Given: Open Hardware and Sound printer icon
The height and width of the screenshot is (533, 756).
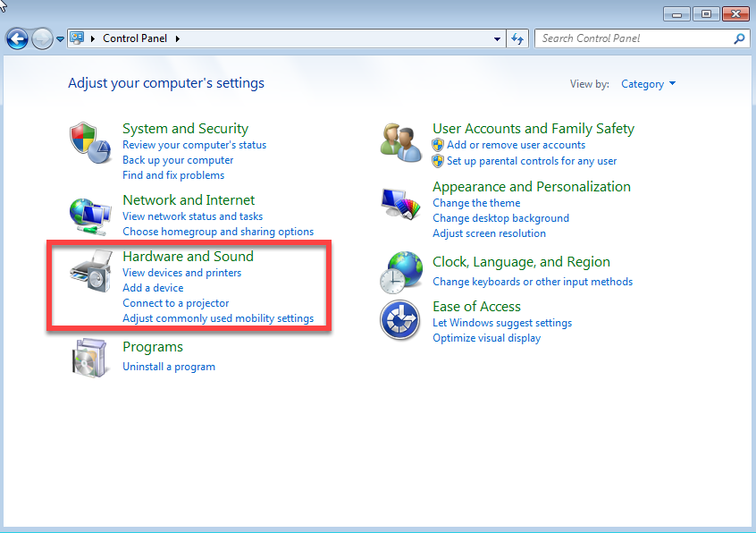Looking at the screenshot, I should pyautogui.click(x=89, y=272).
